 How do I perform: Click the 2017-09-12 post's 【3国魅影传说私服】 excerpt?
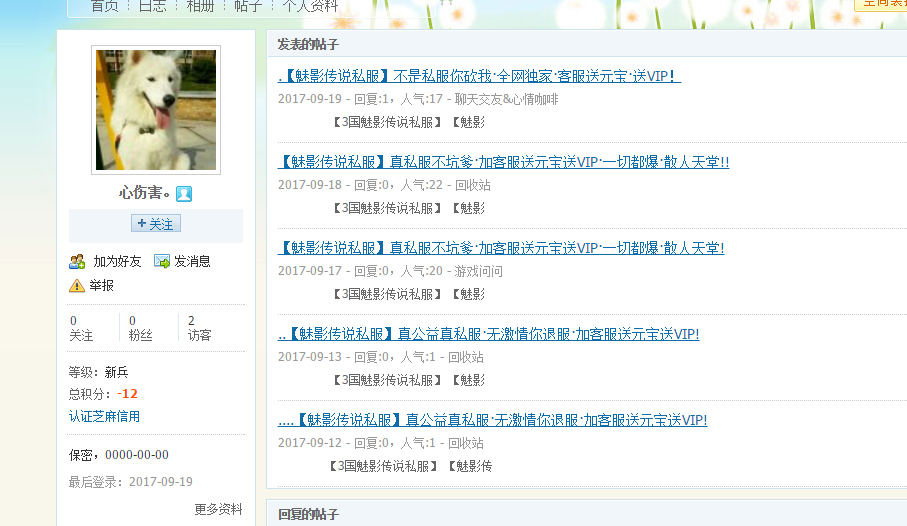[384, 466]
